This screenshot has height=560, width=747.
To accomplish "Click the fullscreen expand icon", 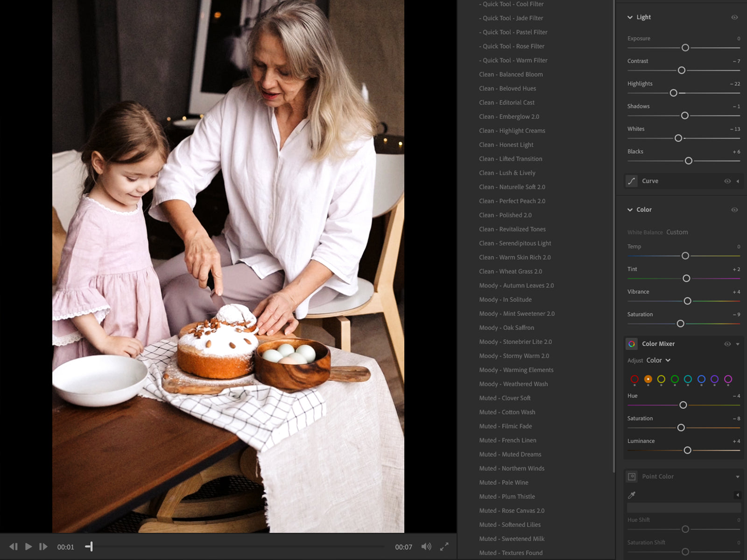I will [444, 546].
